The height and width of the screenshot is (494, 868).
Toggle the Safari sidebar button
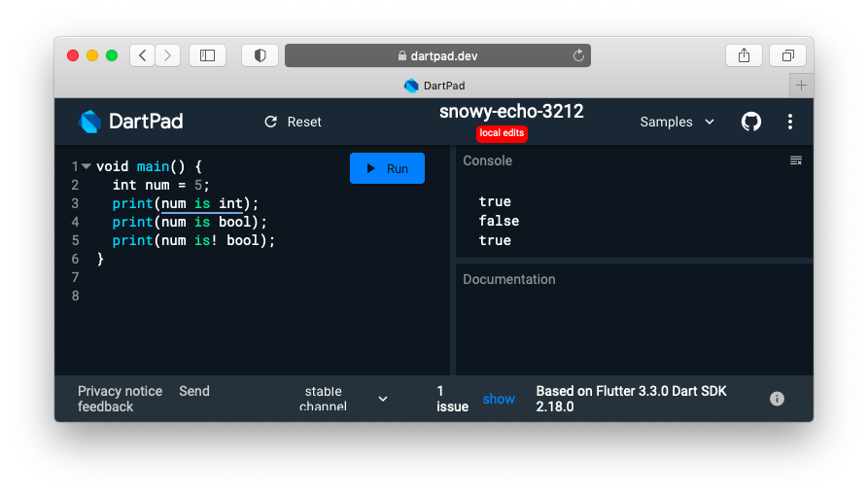point(208,55)
